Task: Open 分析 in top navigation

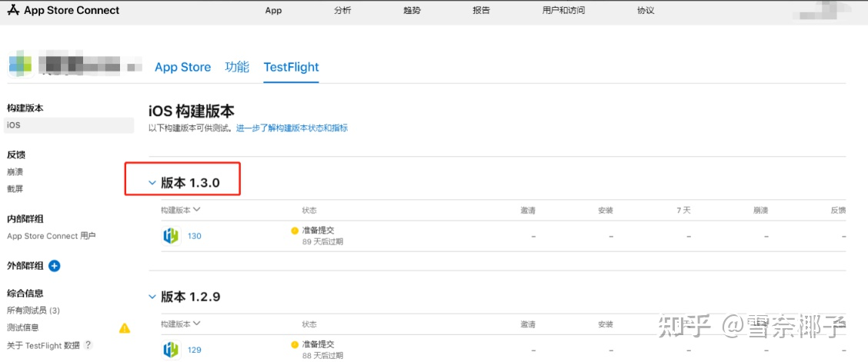Action: [x=342, y=11]
